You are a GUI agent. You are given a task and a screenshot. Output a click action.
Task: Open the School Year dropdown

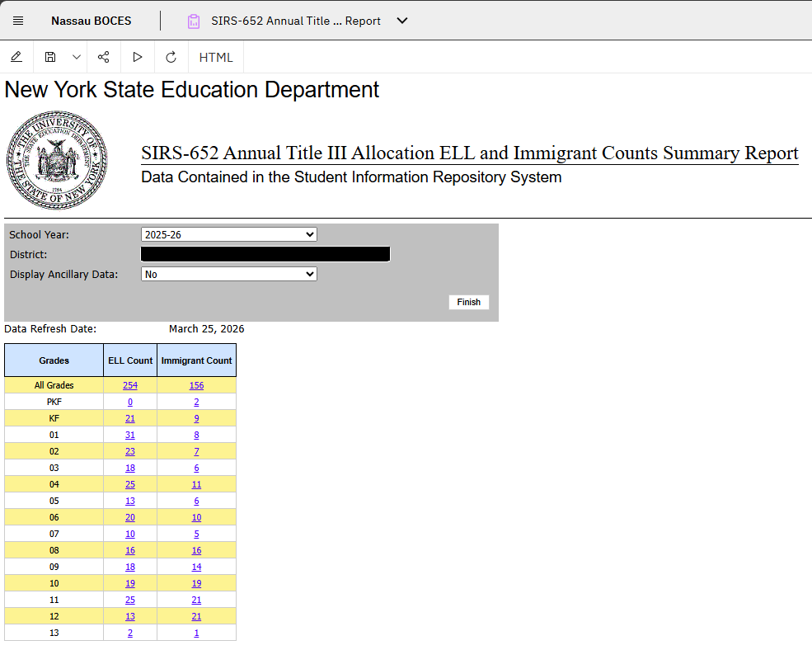[x=229, y=234]
